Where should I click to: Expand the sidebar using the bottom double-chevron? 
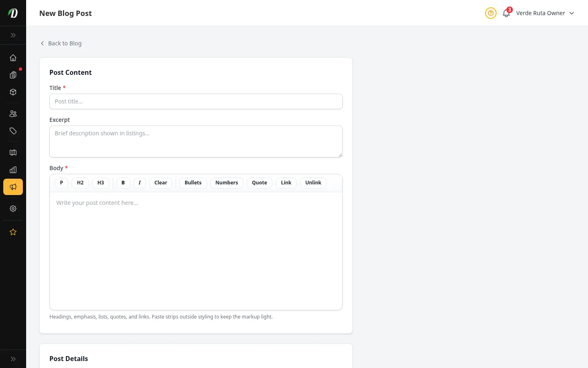tap(13, 359)
